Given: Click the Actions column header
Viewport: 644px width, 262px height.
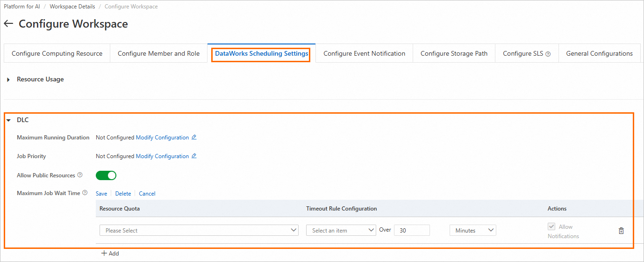Looking at the screenshot, I should point(557,209).
